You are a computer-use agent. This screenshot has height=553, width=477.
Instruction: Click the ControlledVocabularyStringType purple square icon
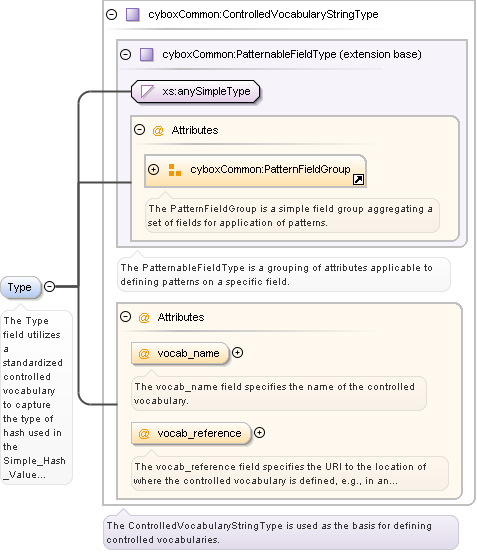pyautogui.click(x=133, y=15)
